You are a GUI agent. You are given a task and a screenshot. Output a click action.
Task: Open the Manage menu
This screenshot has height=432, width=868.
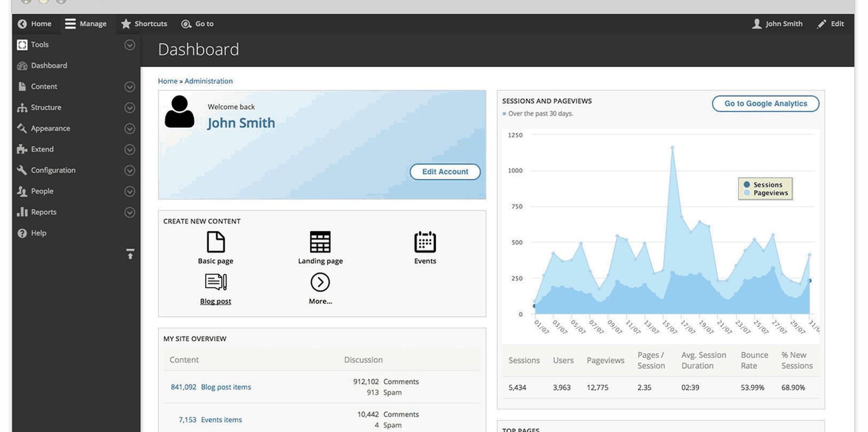pos(86,23)
